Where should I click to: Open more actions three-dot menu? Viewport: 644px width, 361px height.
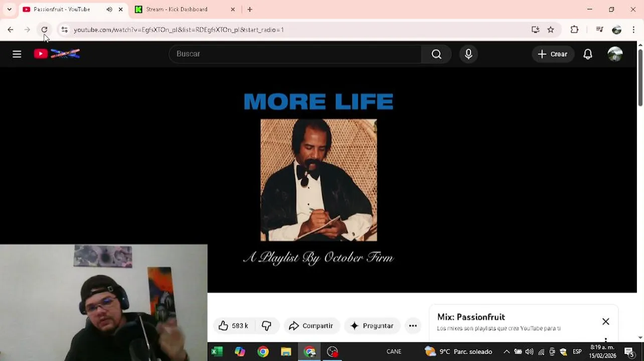413,326
